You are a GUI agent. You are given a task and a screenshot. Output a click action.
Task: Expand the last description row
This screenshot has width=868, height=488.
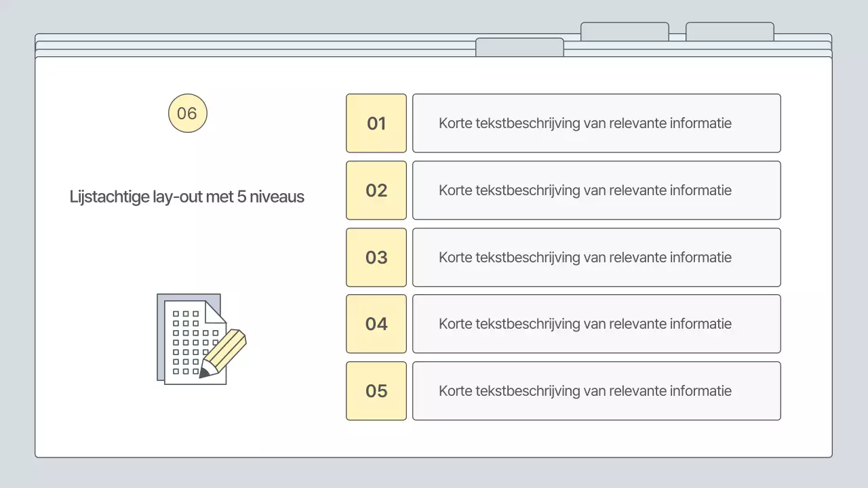click(x=596, y=391)
